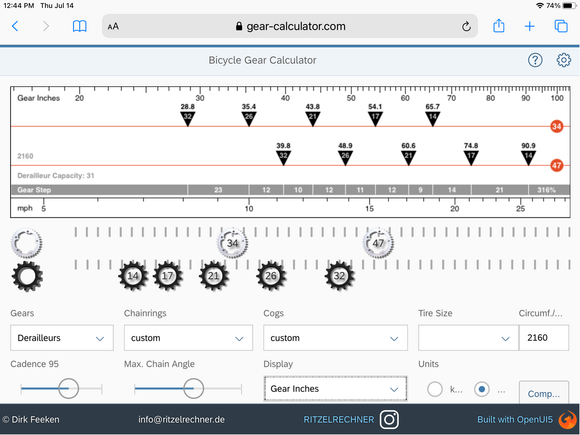Tap the Instagram icon in footer
This screenshot has width=580, height=435.
point(389,419)
